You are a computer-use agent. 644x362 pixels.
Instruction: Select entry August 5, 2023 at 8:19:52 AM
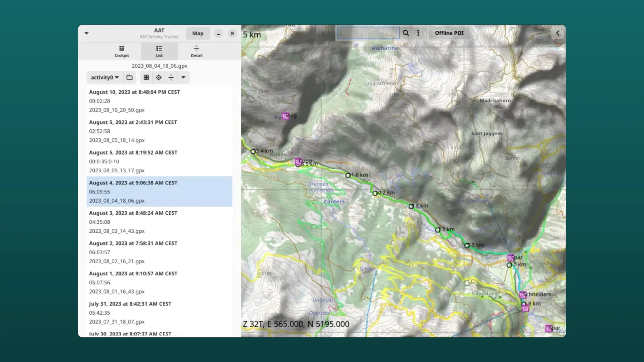(x=159, y=161)
